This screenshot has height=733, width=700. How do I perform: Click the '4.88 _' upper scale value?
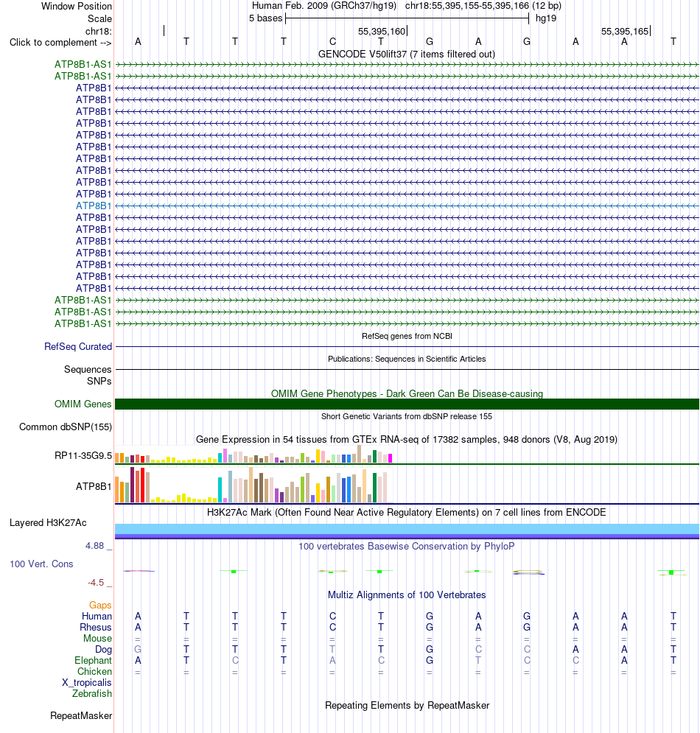coord(99,546)
